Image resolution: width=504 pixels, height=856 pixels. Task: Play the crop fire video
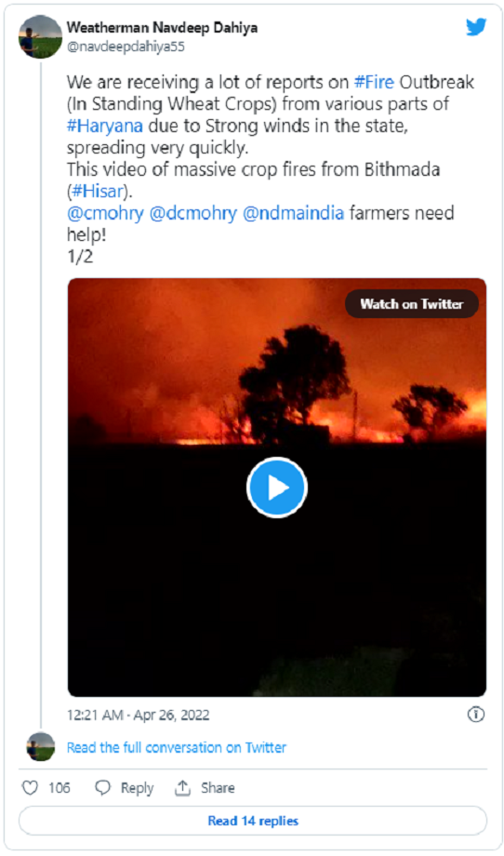[277, 487]
